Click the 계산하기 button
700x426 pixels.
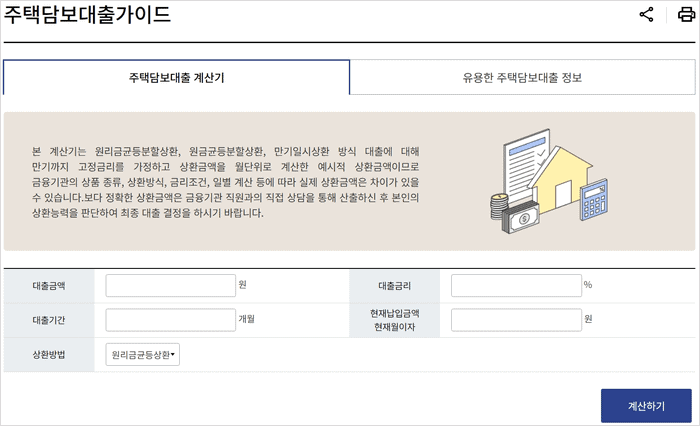coord(646,406)
